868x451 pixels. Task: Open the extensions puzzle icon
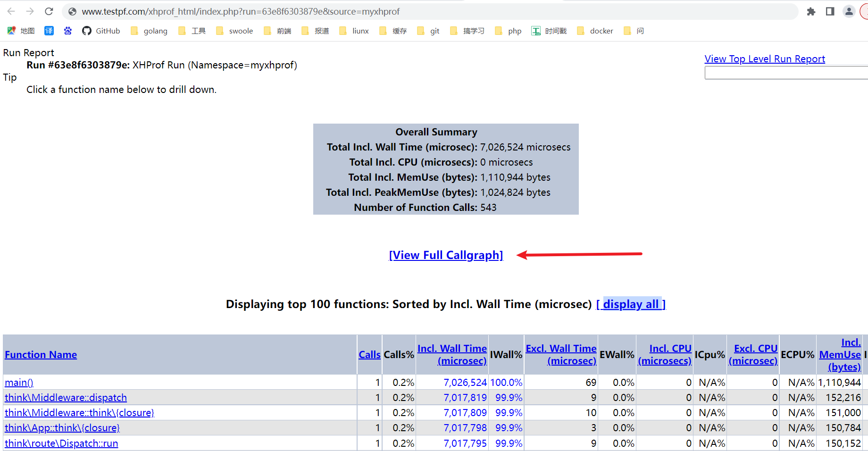tap(811, 11)
